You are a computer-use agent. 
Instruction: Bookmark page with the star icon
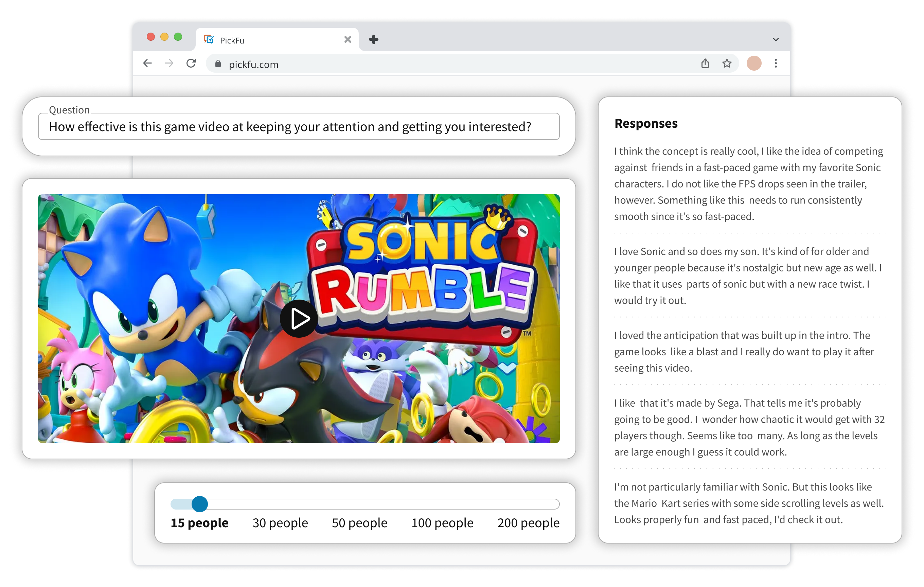click(727, 63)
